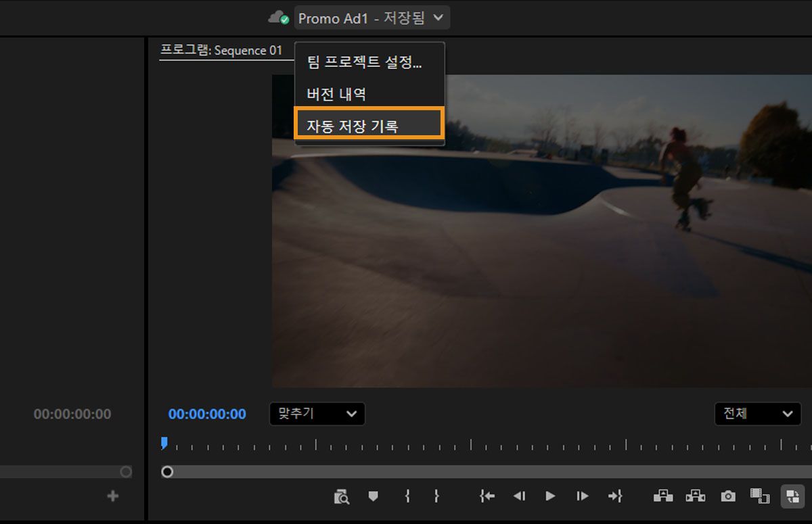Click the + button editor control
812x524 pixels.
point(112,496)
